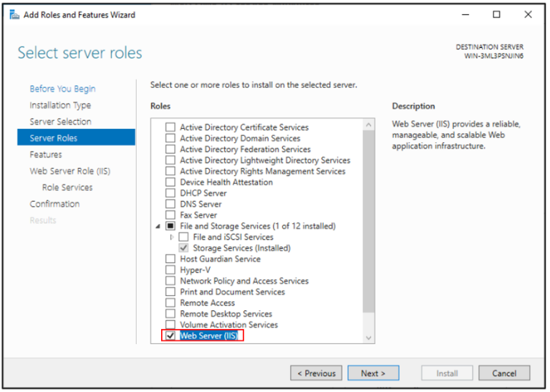Select the Hyper-V role label
The image size is (550, 392).
[x=196, y=270]
